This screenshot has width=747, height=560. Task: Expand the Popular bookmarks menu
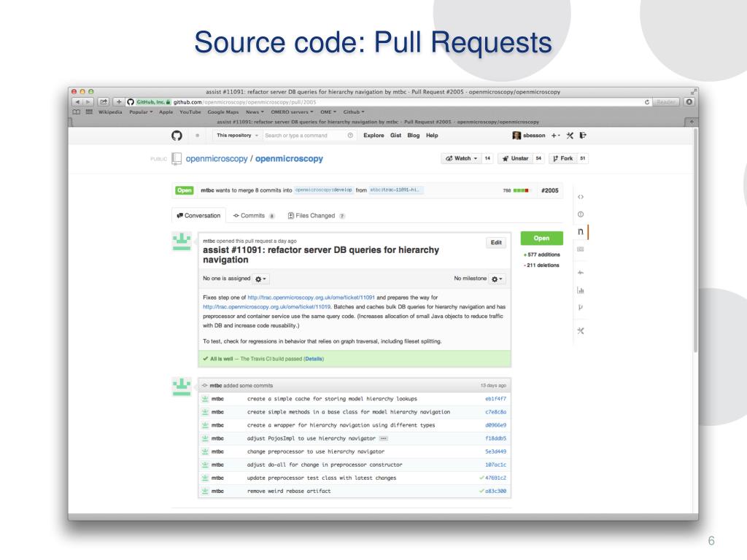pos(141,112)
